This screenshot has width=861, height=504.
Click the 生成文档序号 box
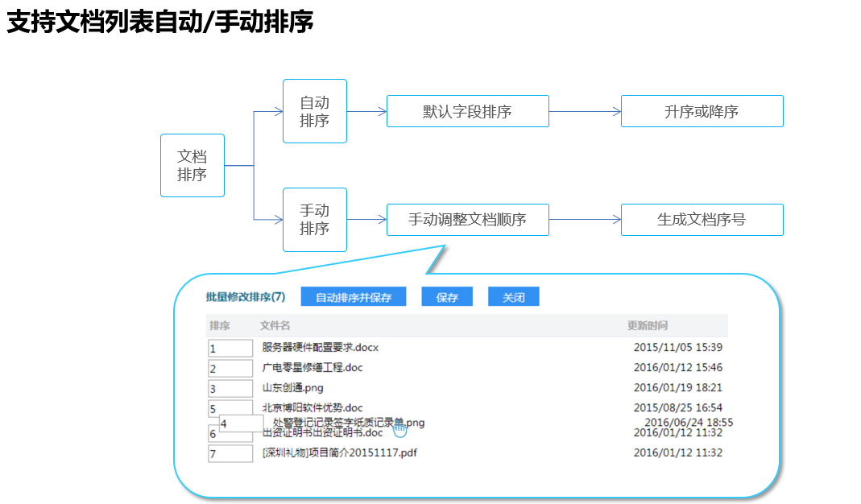pyautogui.click(x=702, y=220)
